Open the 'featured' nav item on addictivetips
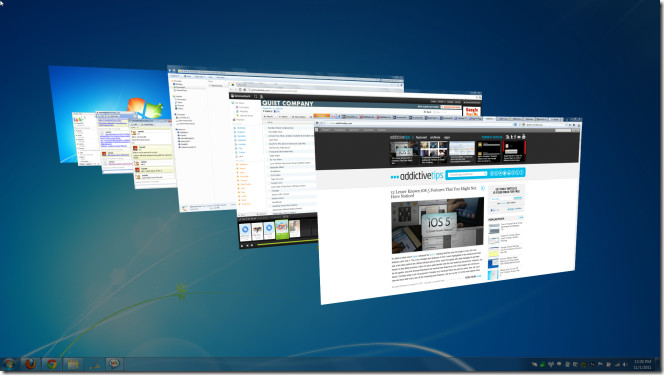 click(x=421, y=138)
